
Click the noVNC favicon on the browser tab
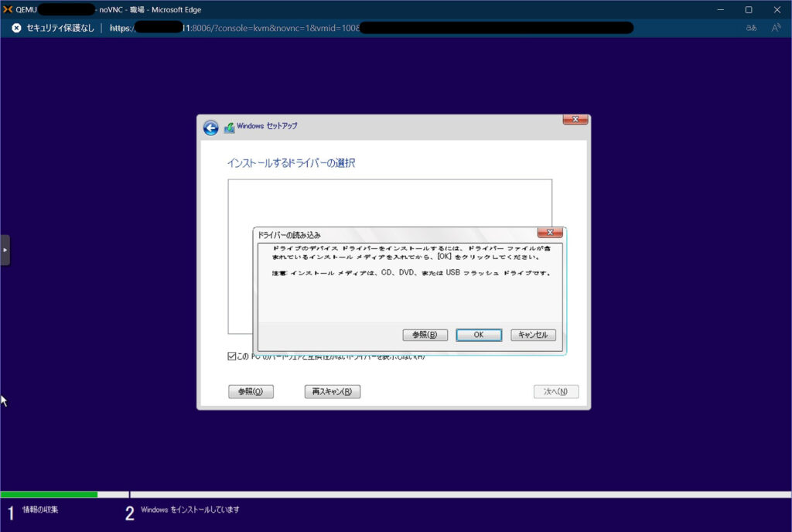(8, 9)
